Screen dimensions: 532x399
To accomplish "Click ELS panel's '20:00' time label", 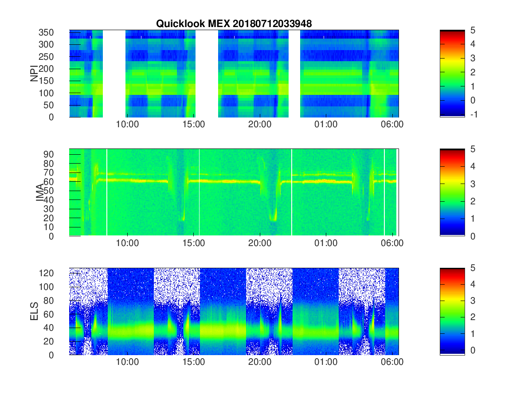I will (260, 362).
